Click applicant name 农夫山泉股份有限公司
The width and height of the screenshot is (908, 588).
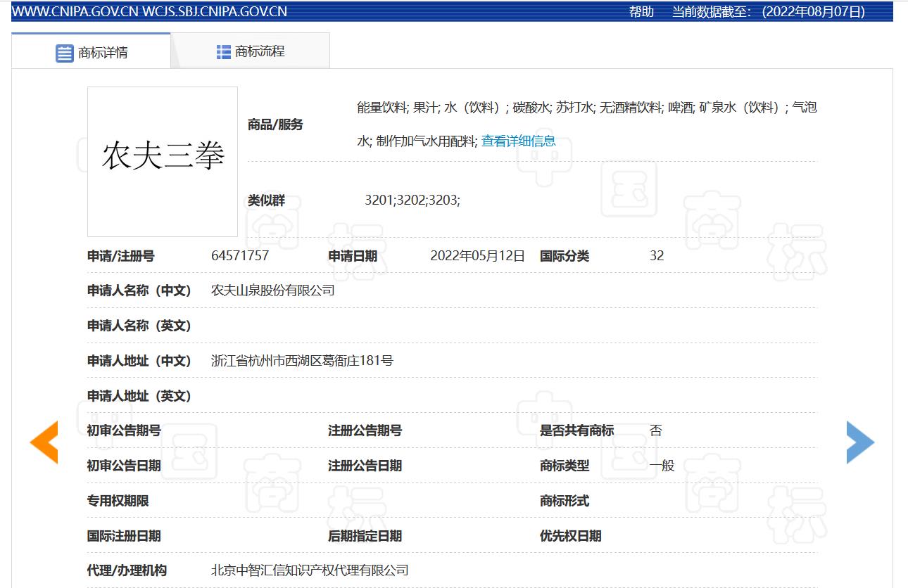pyautogui.click(x=273, y=290)
